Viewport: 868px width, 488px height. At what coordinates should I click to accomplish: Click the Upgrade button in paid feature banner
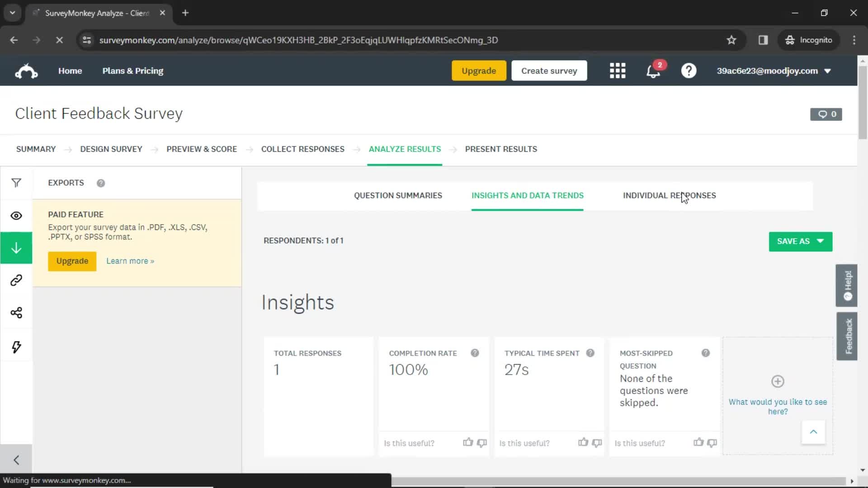tap(72, 260)
